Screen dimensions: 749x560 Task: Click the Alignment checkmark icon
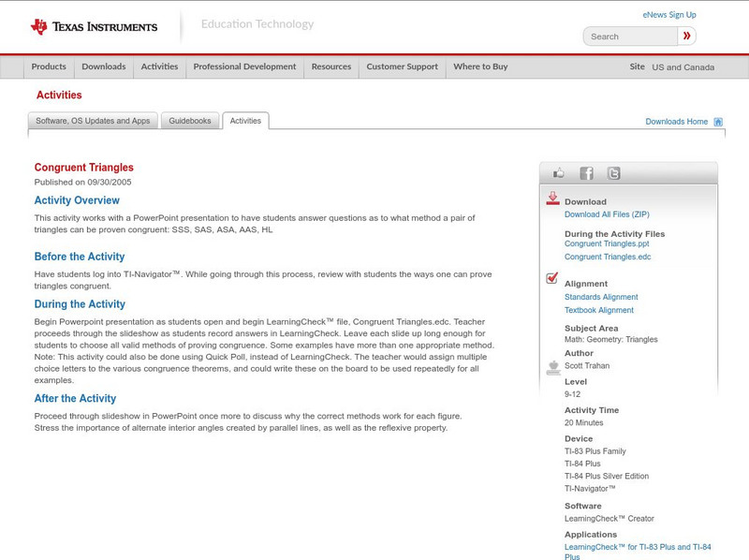pos(551,276)
